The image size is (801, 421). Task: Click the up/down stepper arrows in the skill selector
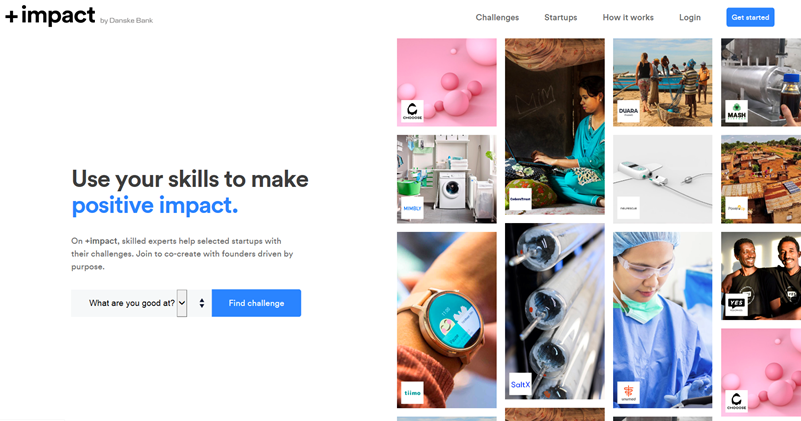(x=202, y=303)
